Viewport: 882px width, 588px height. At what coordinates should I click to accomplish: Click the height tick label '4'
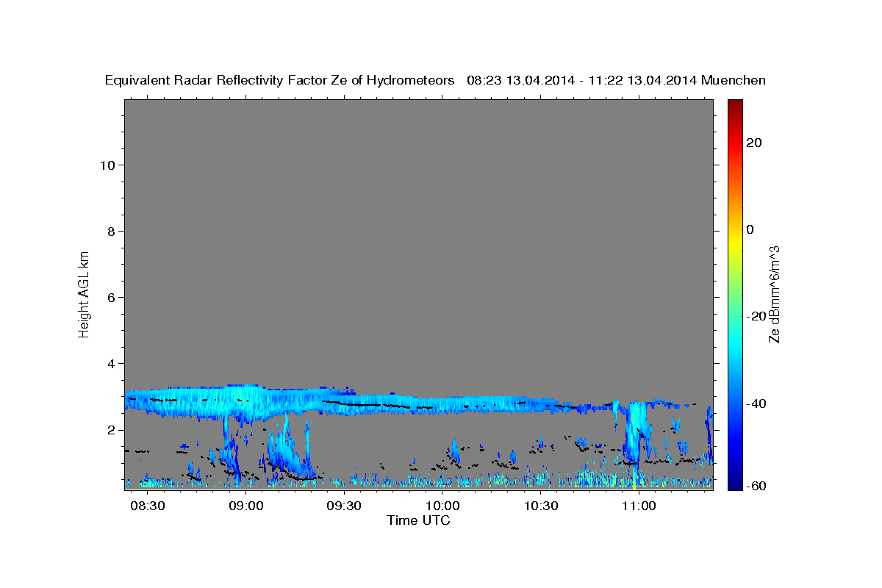pos(112,363)
